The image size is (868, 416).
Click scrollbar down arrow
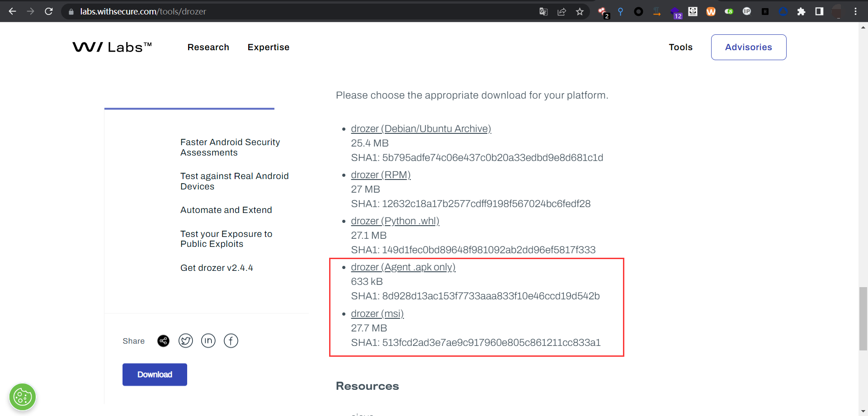coord(863,411)
